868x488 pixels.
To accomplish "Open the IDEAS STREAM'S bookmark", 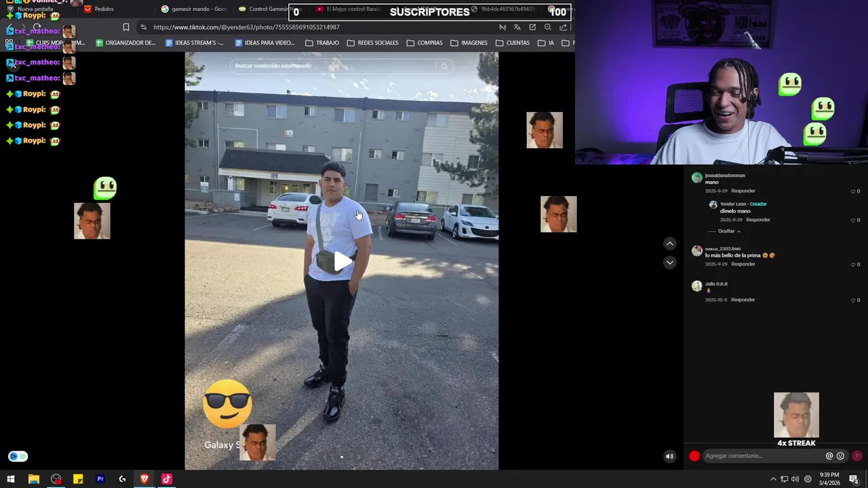I will pyautogui.click(x=194, y=43).
